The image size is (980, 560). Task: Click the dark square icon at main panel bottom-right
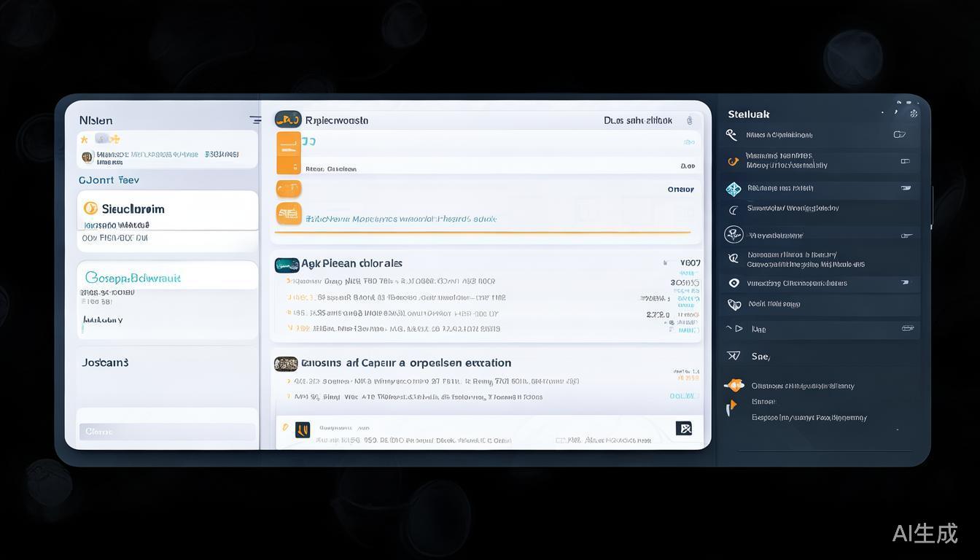point(683,429)
